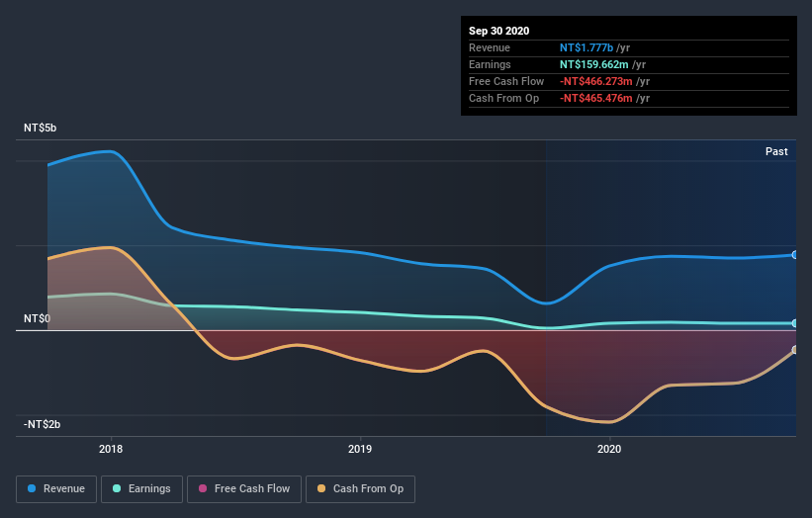The height and width of the screenshot is (518, 812).
Task: Toggle the Revenue legend button
Action: [x=56, y=489]
